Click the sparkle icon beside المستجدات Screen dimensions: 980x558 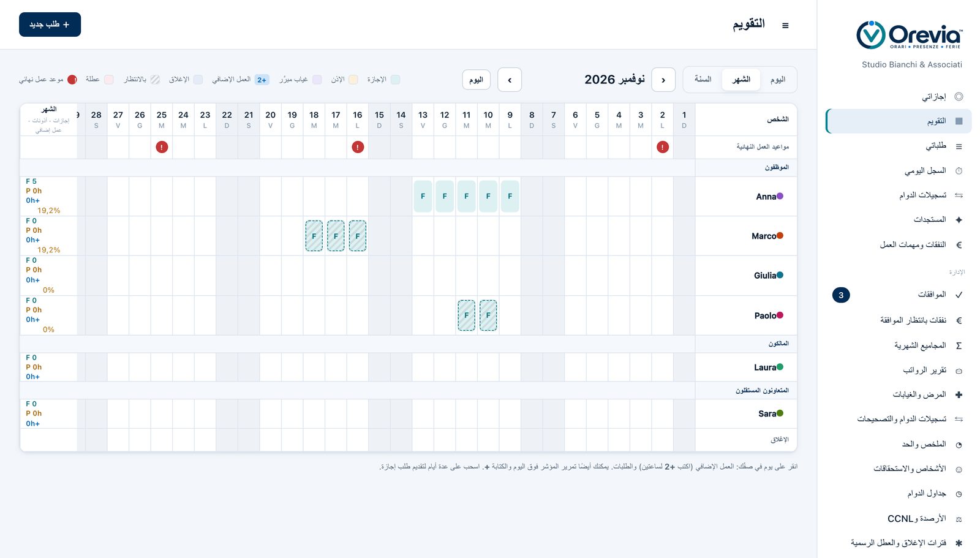[x=959, y=219]
